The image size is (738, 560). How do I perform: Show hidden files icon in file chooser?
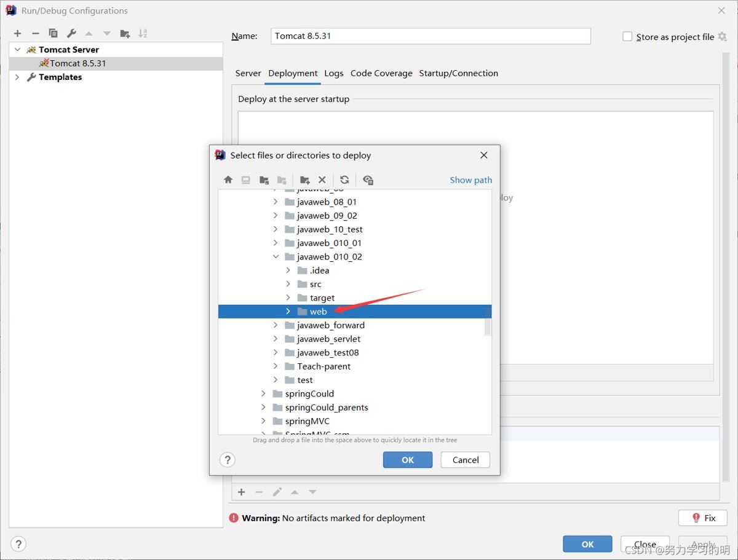pos(368,179)
